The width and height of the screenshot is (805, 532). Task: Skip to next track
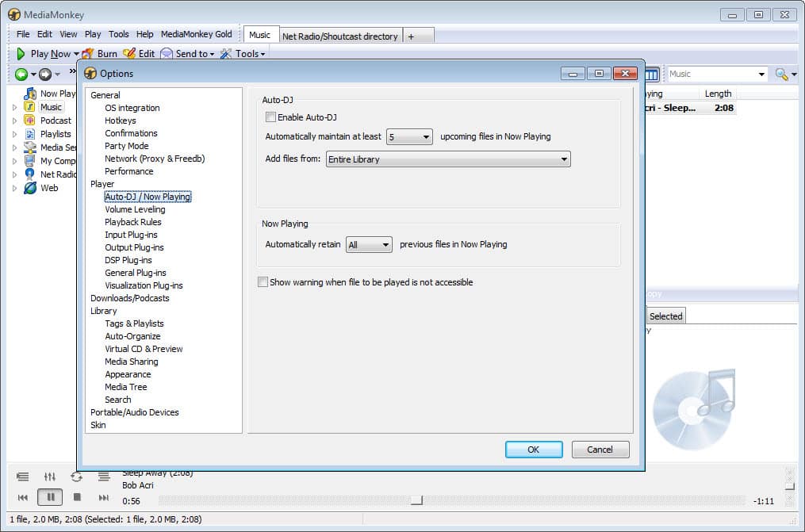pyautogui.click(x=104, y=497)
